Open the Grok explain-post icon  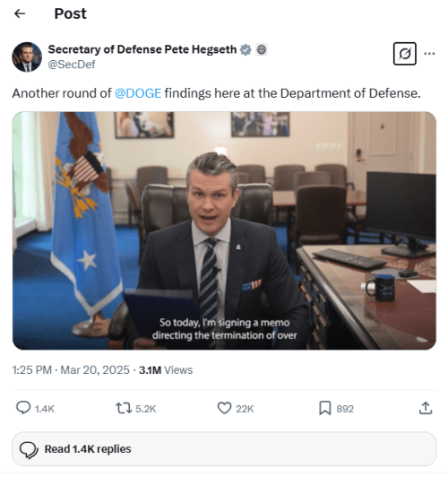[405, 54]
